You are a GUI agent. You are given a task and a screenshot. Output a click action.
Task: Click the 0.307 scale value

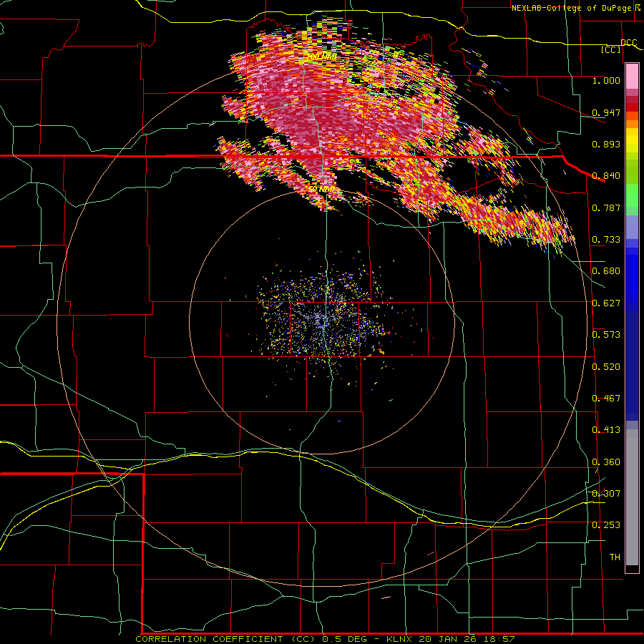606,494
